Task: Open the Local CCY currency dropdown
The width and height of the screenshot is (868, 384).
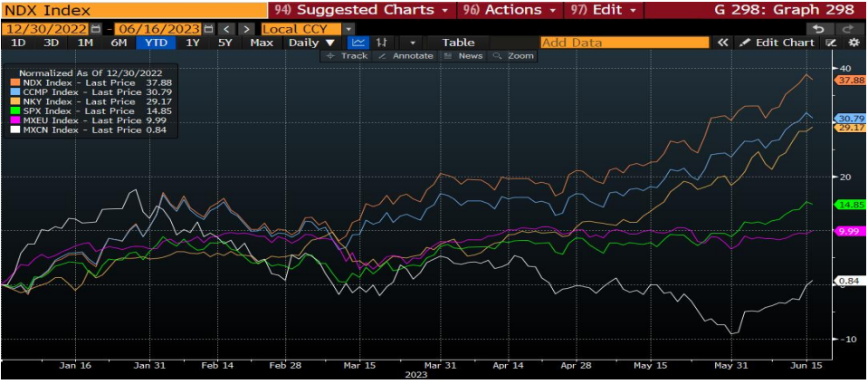Action: tap(348, 29)
